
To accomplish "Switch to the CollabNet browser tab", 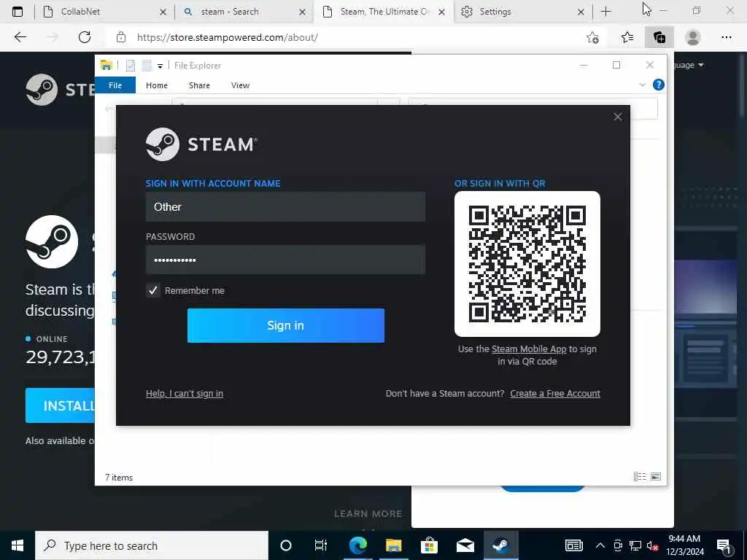I will coord(104,12).
